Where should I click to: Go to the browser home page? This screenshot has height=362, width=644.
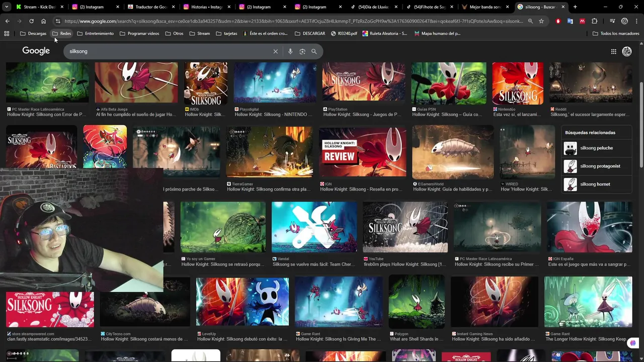pos(43,21)
